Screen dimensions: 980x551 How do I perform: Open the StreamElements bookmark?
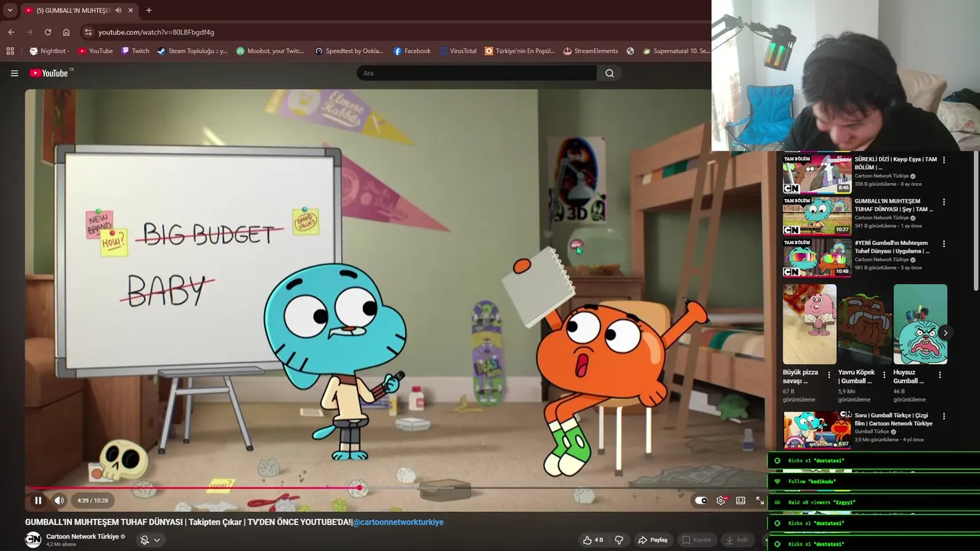point(590,51)
